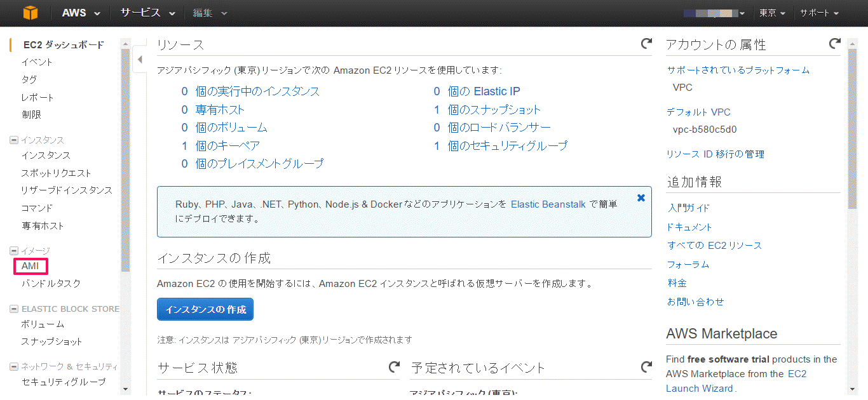
Task: Open セキュリティグループ in the sidebar
Action: [x=64, y=382]
